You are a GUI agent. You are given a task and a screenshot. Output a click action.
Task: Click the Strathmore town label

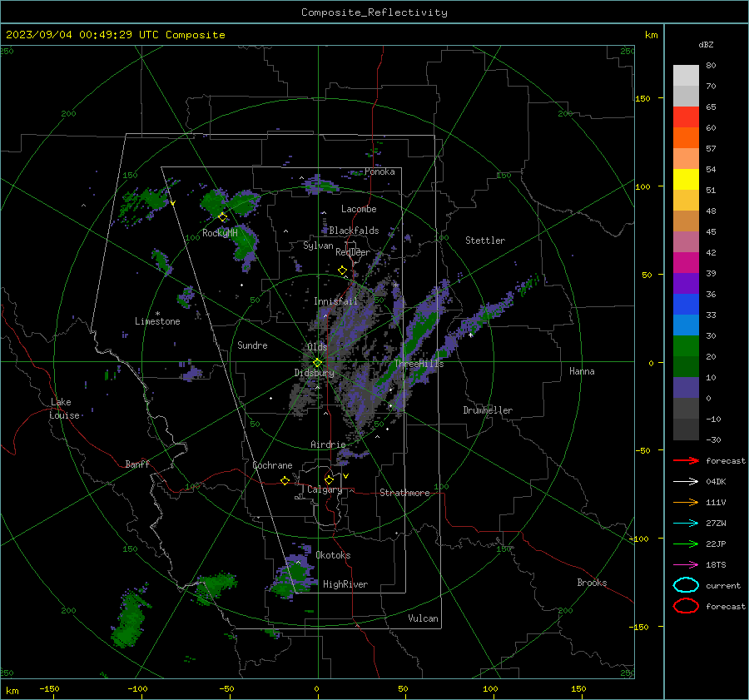pos(404,493)
